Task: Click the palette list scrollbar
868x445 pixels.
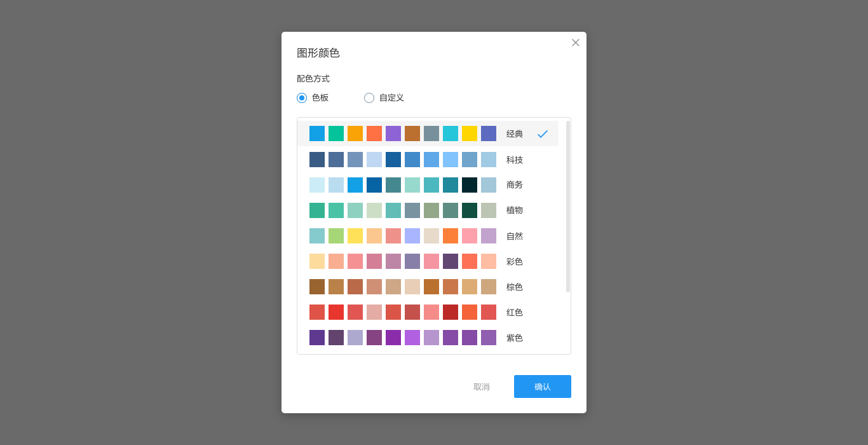Action: pos(568,207)
